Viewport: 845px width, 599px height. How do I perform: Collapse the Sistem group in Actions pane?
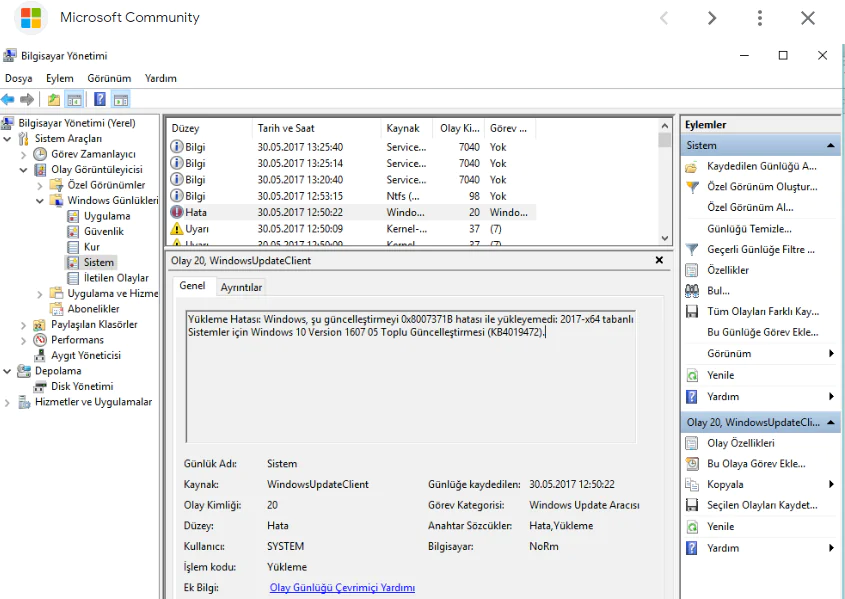[x=828, y=145]
